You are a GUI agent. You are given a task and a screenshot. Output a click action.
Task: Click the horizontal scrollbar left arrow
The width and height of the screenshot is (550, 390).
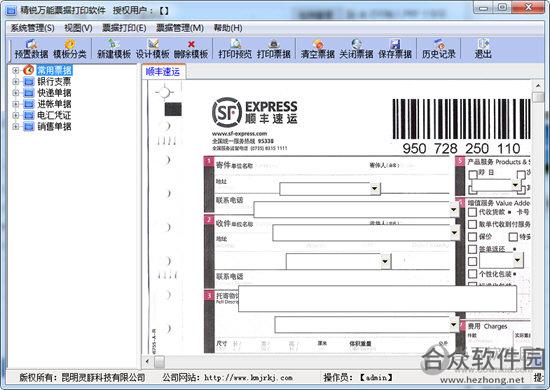click(147, 361)
